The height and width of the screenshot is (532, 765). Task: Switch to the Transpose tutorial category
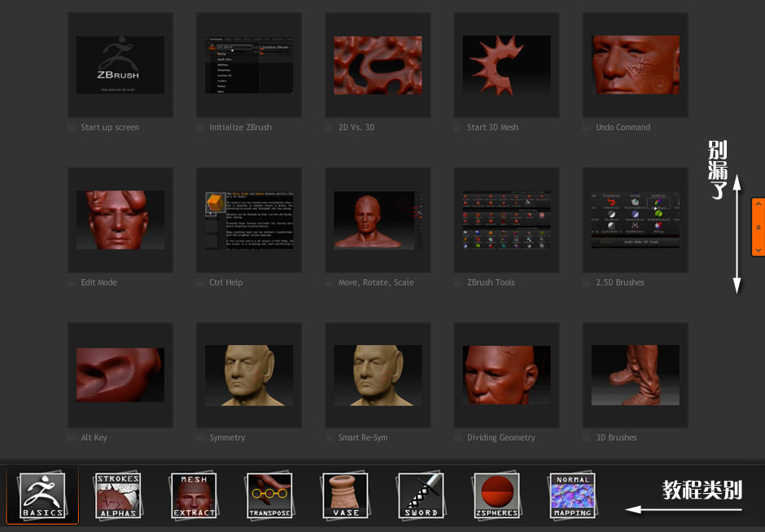(x=269, y=495)
